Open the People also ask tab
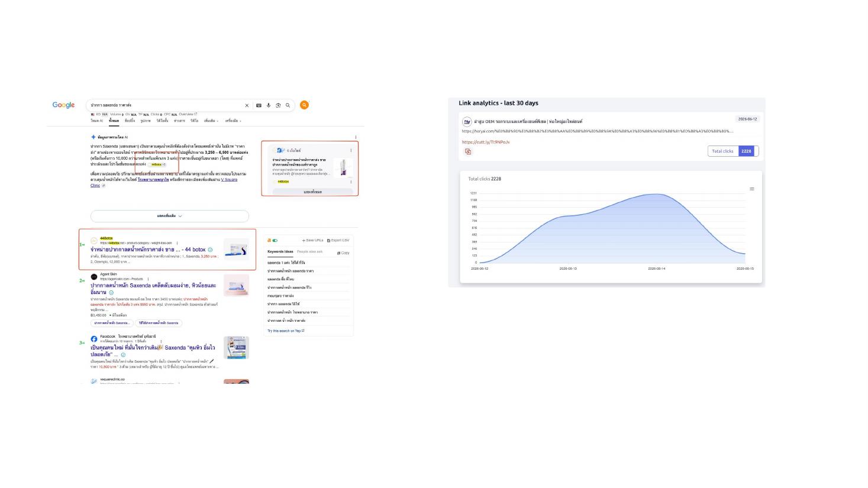Viewport: 868px width, 488px height. click(x=310, y=252)
